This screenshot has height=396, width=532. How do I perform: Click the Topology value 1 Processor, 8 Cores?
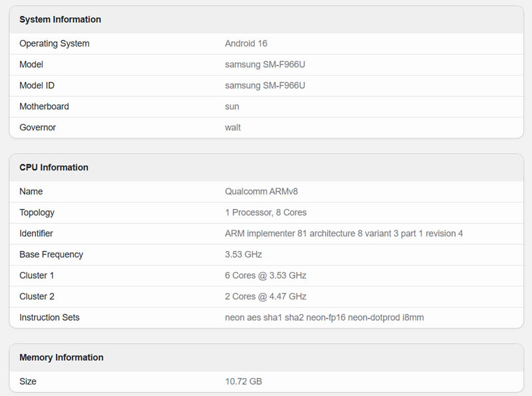tap(266, 213)
